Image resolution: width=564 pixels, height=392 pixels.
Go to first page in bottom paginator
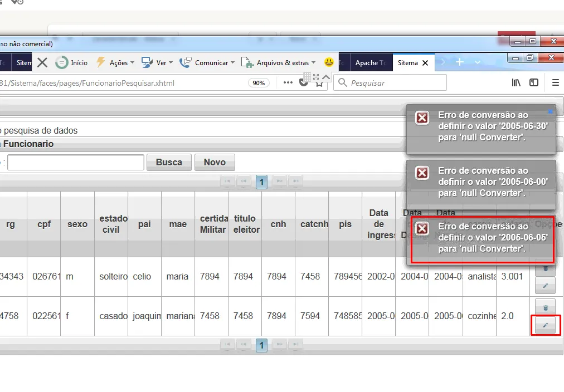(x=227, y=345)
